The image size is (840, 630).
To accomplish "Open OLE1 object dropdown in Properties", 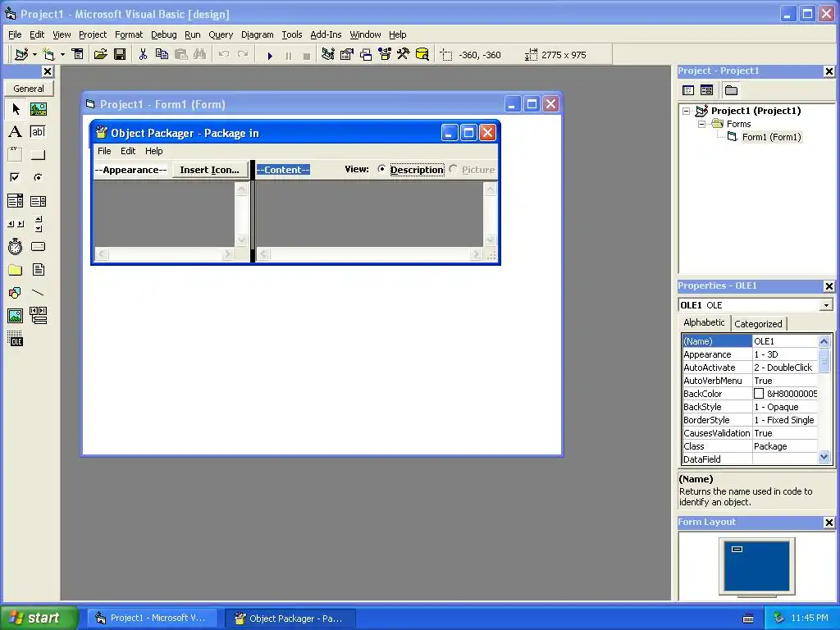I will click(826, 305).
